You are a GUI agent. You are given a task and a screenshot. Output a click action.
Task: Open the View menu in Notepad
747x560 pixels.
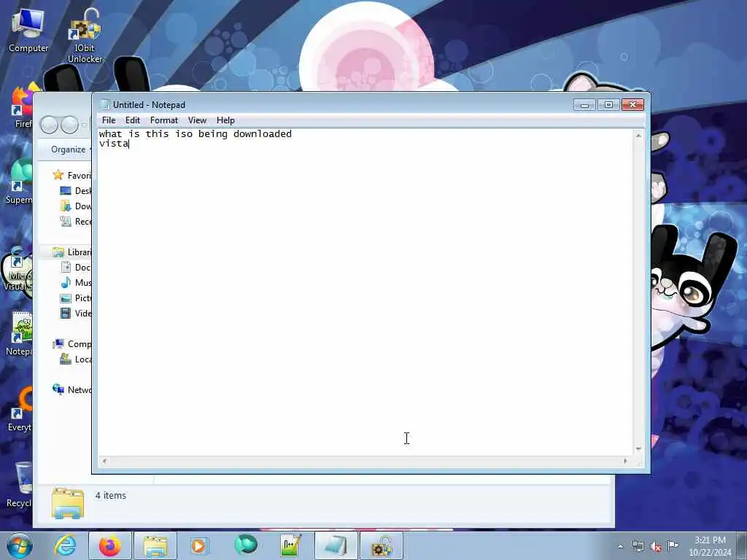click(x=197, y=120)
